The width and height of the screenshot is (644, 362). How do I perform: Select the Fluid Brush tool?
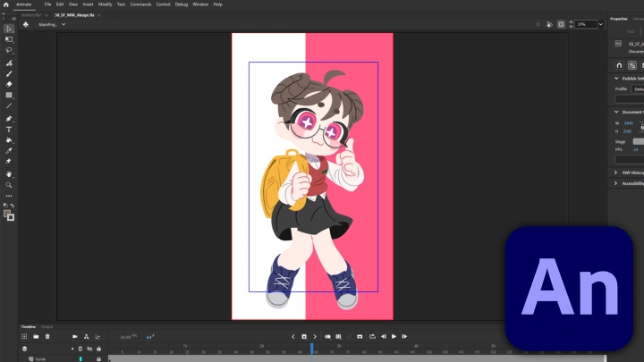point(9,63)
